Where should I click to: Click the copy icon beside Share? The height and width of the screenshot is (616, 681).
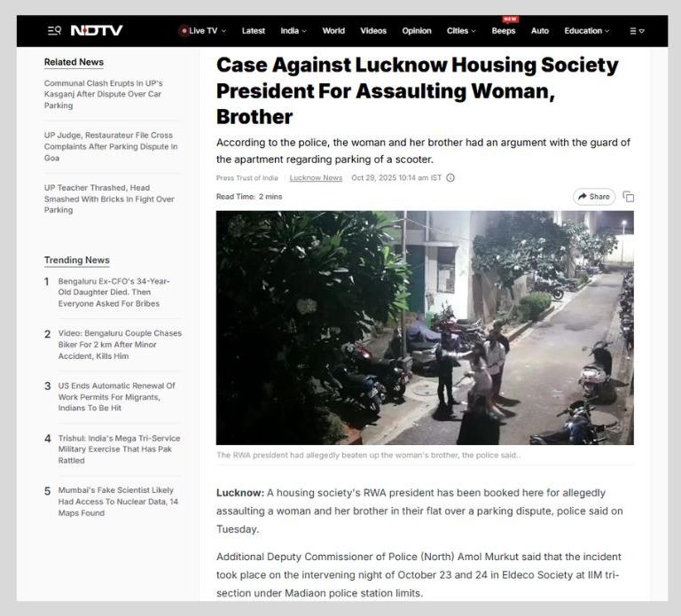coord(629,197)
